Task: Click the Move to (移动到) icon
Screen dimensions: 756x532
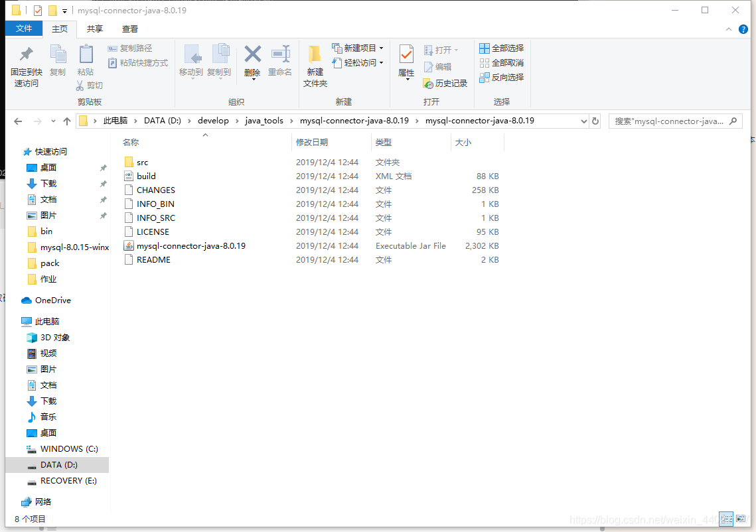Action: pyautogui.click(x=192, y=55)
